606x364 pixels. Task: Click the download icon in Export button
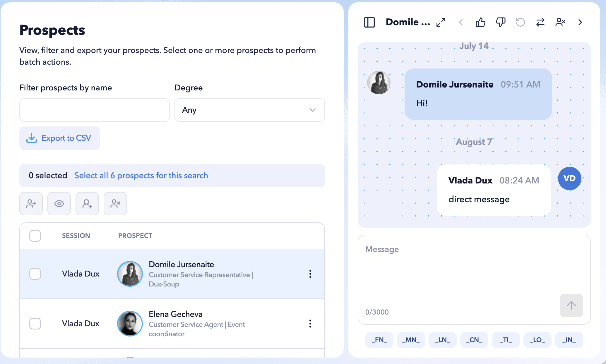(32, 138)
